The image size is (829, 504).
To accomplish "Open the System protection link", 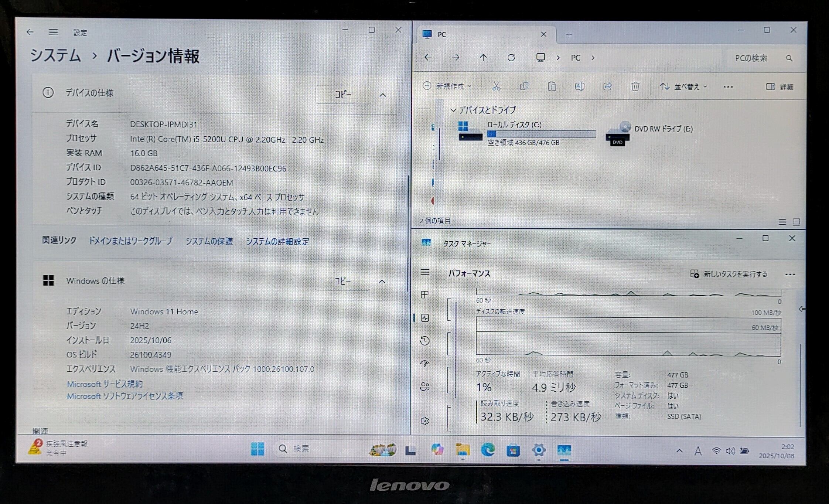I will tap(209, 241).
